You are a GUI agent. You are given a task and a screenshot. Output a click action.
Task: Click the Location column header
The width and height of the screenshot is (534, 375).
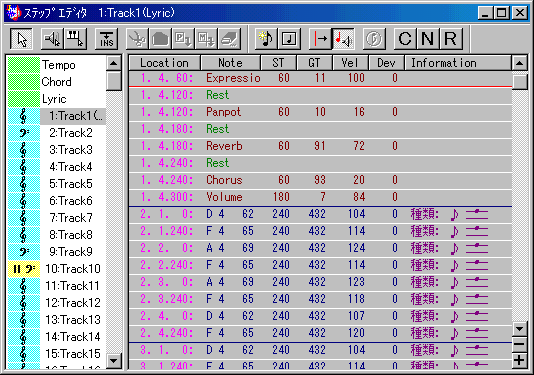coord(165,63)
